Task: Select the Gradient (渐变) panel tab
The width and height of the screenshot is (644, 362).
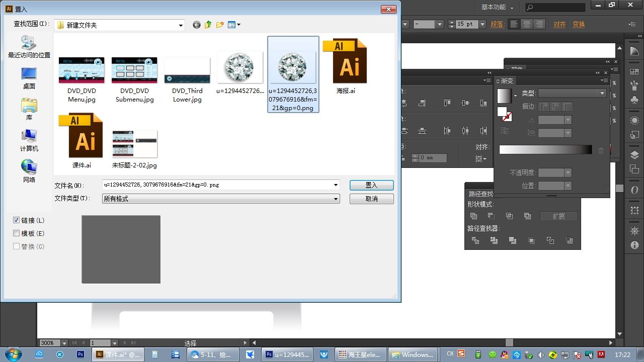Action: (505, 80)
